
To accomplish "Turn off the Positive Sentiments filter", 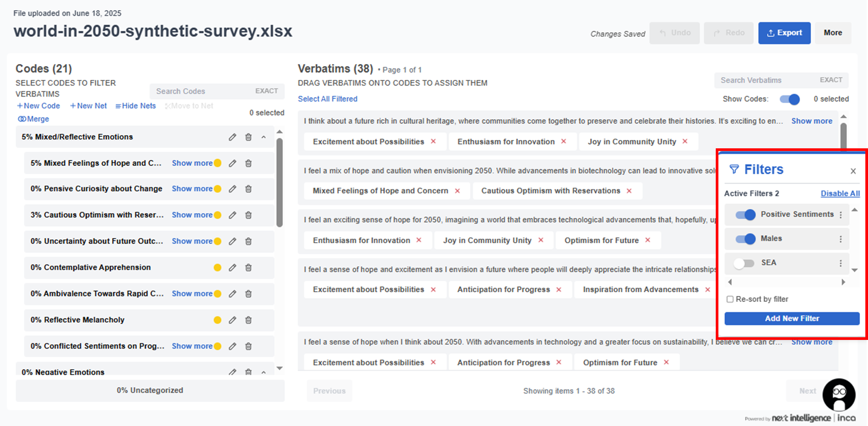I will pyautogui.click(x=745, y=215).
